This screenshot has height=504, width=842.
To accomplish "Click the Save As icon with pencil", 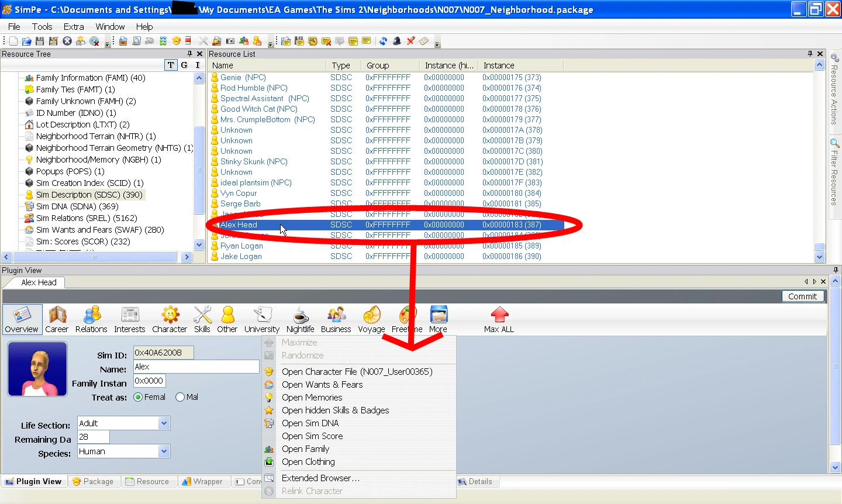I will tap(53, 41).
